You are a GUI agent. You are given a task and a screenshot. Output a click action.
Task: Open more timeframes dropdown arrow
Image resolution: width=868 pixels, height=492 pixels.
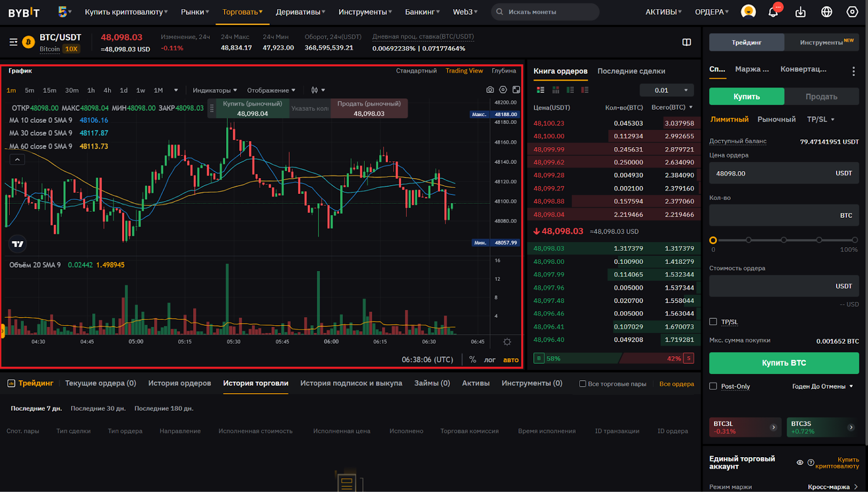pos(176,90)
